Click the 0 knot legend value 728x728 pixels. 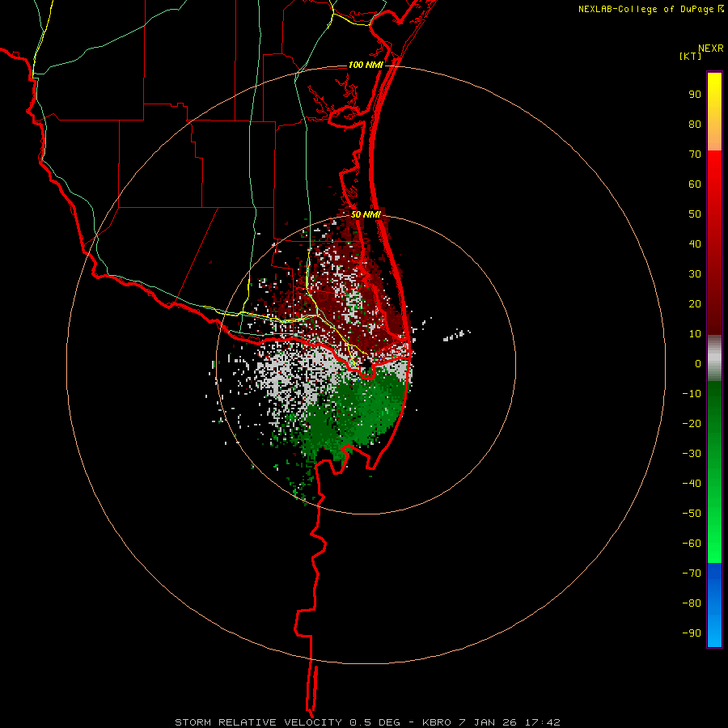(x=698, y=363)
